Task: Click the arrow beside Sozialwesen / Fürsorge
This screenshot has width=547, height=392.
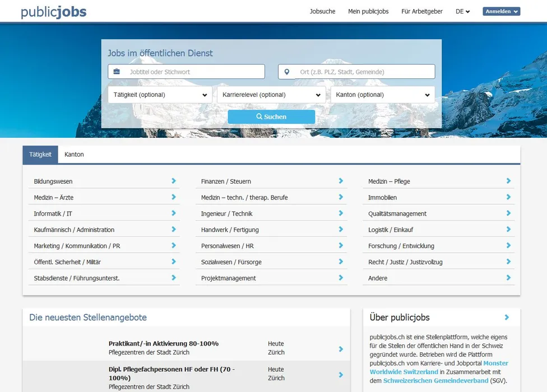Action: point(341,262)
